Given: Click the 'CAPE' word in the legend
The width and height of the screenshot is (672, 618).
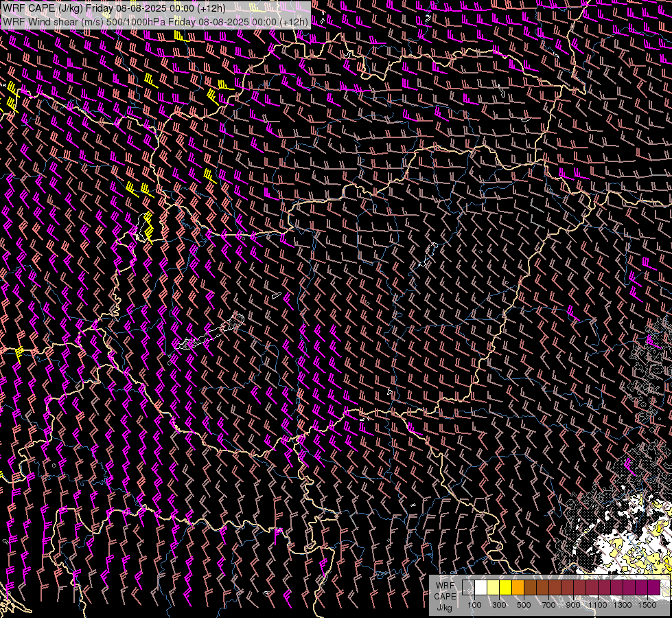Looking at the screenshot, I should pos(445,597).
